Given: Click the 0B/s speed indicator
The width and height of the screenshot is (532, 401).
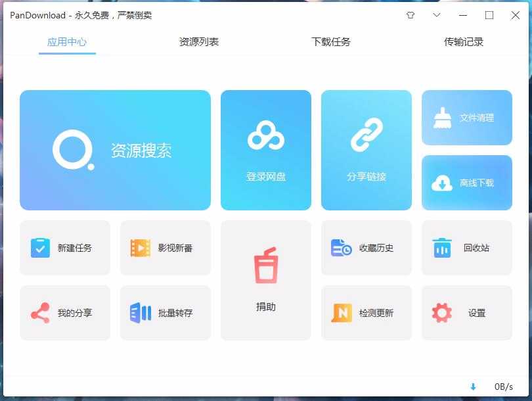Looking at the screenshot, I should 504,387.
